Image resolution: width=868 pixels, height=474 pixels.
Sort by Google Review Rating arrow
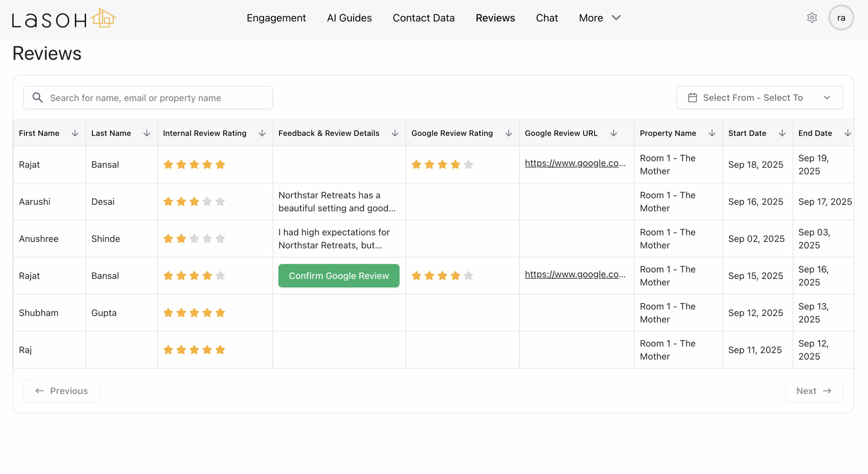[x=508, y=133]
